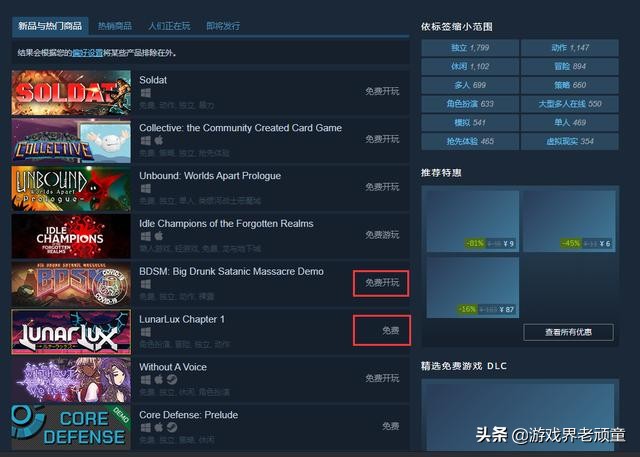
Task: Open the discounted special priced ¥ 87
Action: [473, 287]
